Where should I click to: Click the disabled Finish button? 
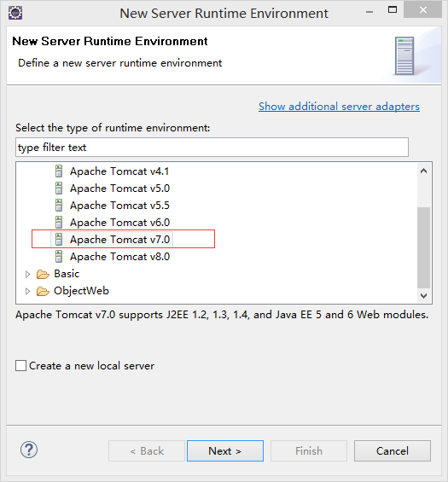tap(309, 451)
